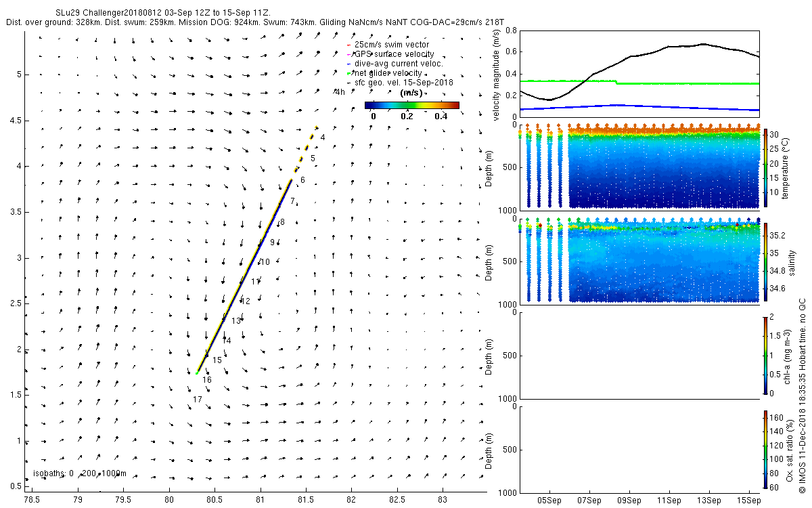
Task: Click the '82.5' longitude tick label
Action: click(x=397, y=499)
